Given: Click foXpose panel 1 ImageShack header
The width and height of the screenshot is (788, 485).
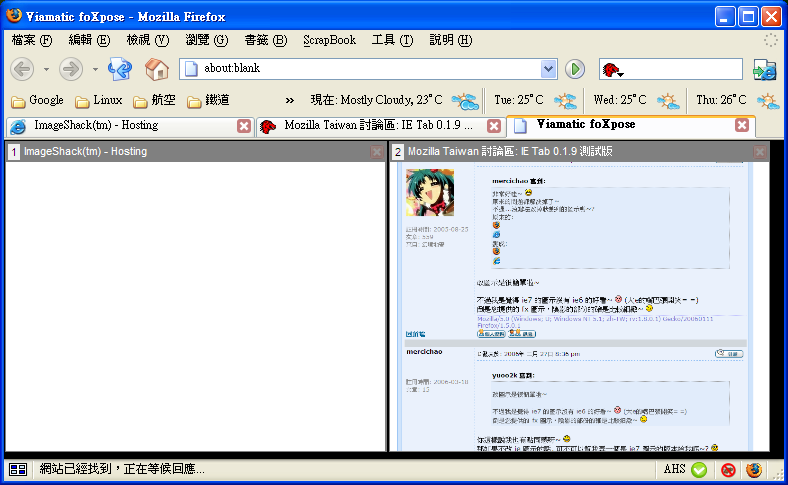Looking at the screenshot, I should [x=195, y=151].
